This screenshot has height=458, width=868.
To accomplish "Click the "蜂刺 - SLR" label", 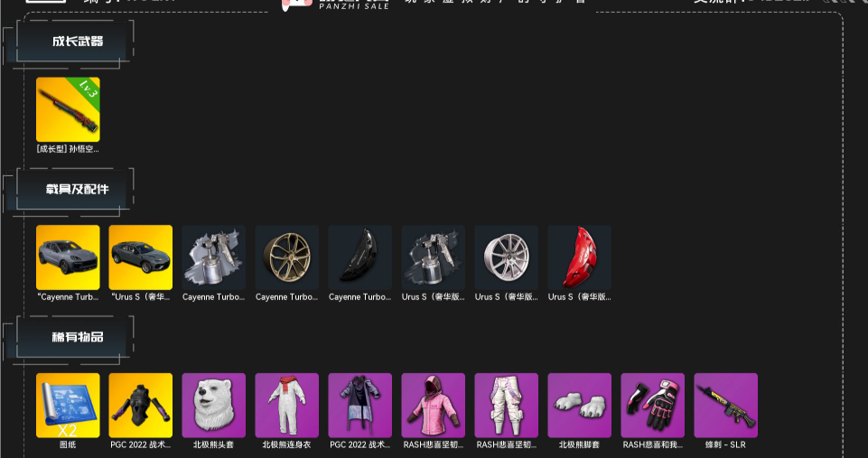I will coord(725,444).
